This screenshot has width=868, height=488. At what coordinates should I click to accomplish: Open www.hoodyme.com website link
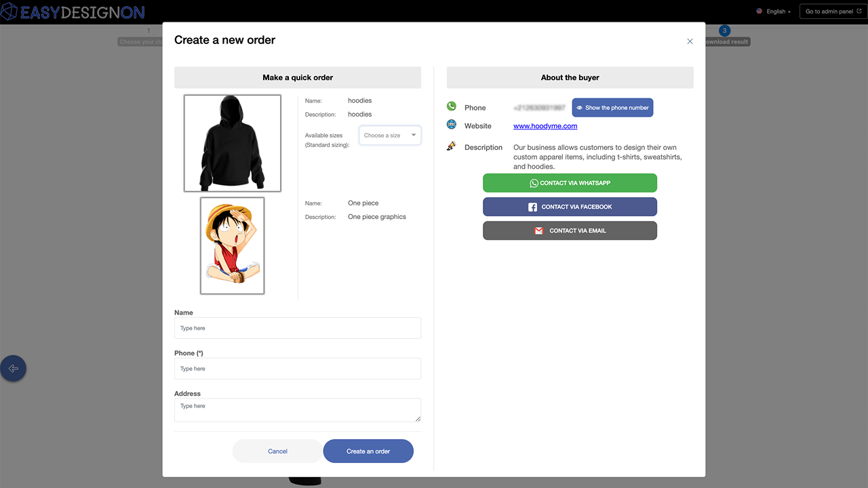[x=545, y=125]
